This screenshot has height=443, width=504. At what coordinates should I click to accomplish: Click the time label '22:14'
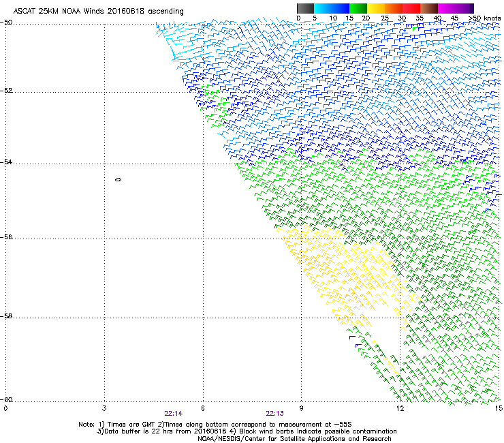174,414
